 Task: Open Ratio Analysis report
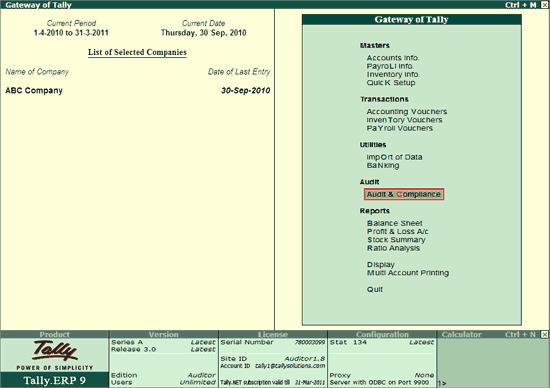click(393, 248)
